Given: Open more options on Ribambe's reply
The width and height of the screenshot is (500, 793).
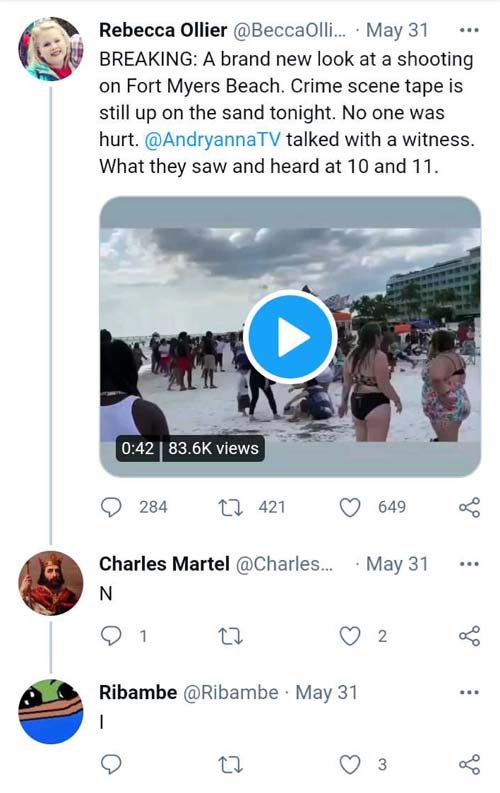Looking at the screenshot, I should pos(469,692).
